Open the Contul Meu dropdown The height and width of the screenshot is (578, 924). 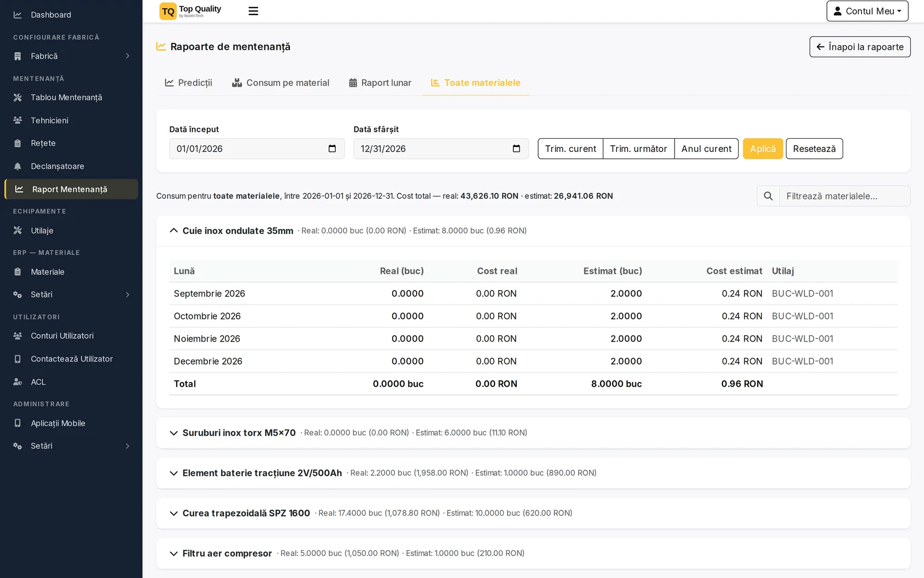point(867,11)
